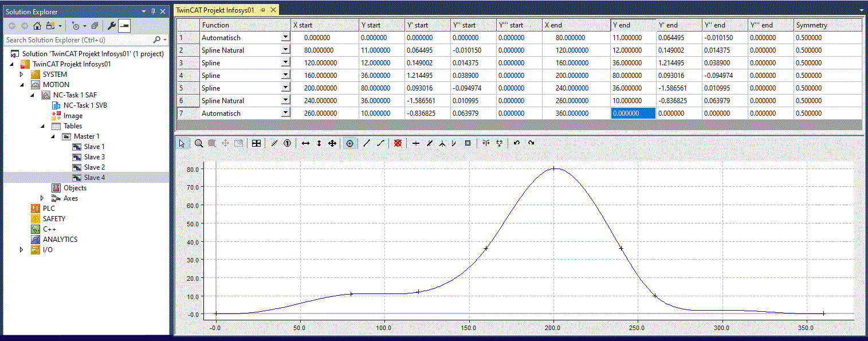This screenshot has width=868, height=341.
Task: Expand the SYSTEM tree node
Action: 22,75
